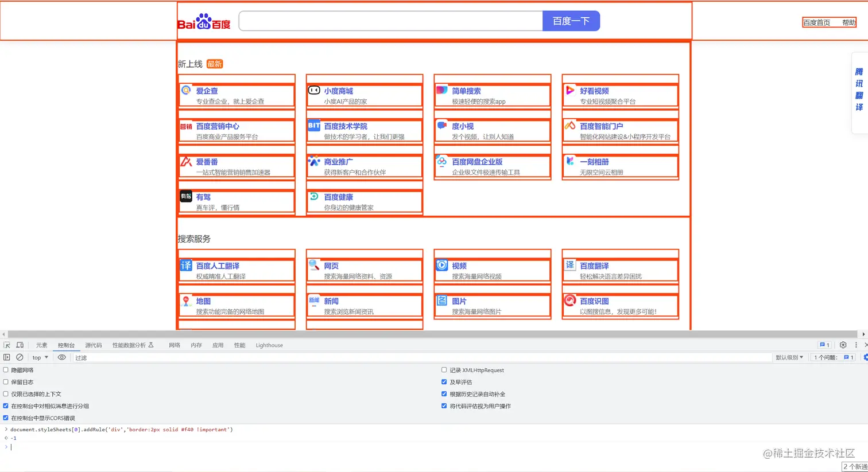This screenshot has height=472, width=868.
Task: Switch to the 元素 tab
Action: click(x=42, y=345)
